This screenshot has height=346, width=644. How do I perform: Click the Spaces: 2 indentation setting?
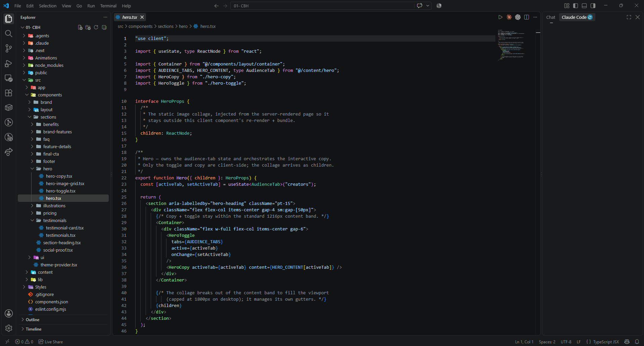[547, 342]
